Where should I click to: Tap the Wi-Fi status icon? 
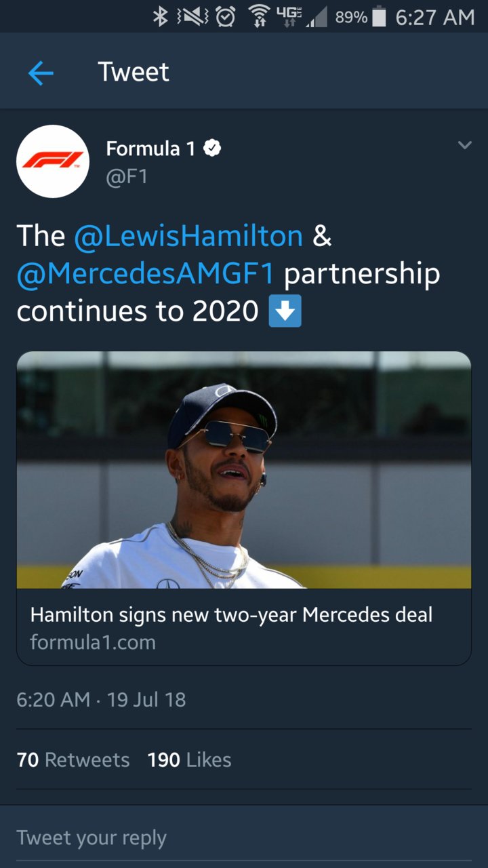tap(260, 18)
